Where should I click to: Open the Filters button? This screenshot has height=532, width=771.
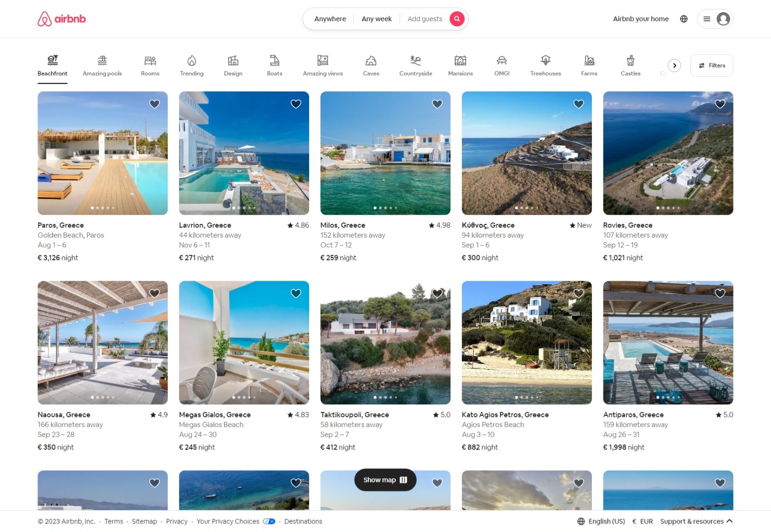tap(712, 65)
